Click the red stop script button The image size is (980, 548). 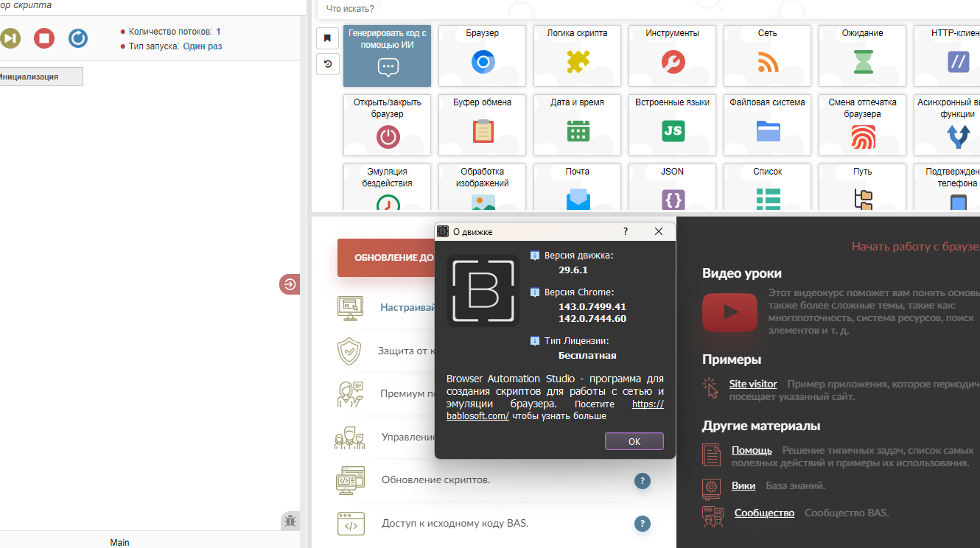[44, 38]
